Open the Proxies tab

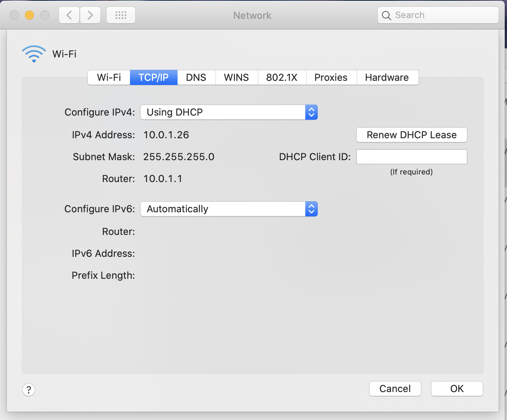[x=331, y=77]
